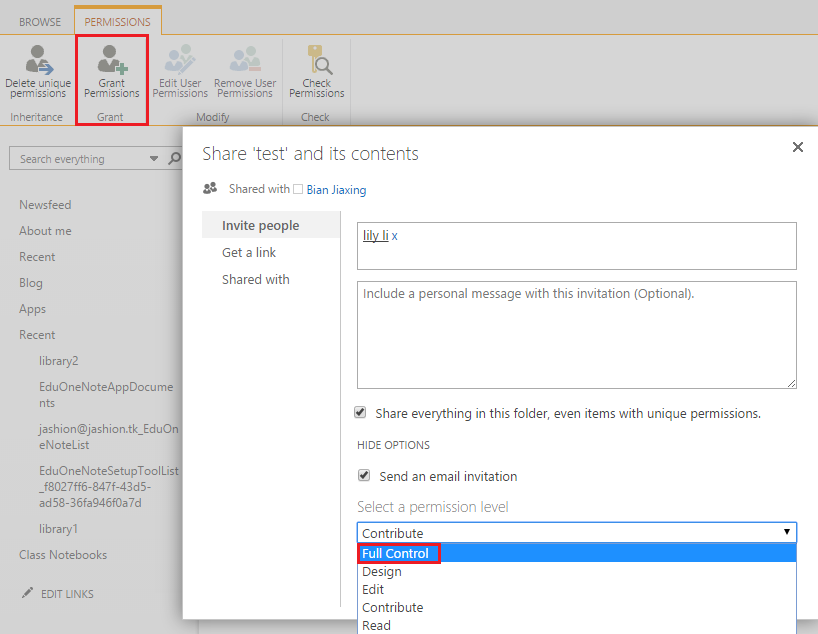The image size is (818, 634).
Task: Open the Bian Jiaxing profile link
Action: 336,190
